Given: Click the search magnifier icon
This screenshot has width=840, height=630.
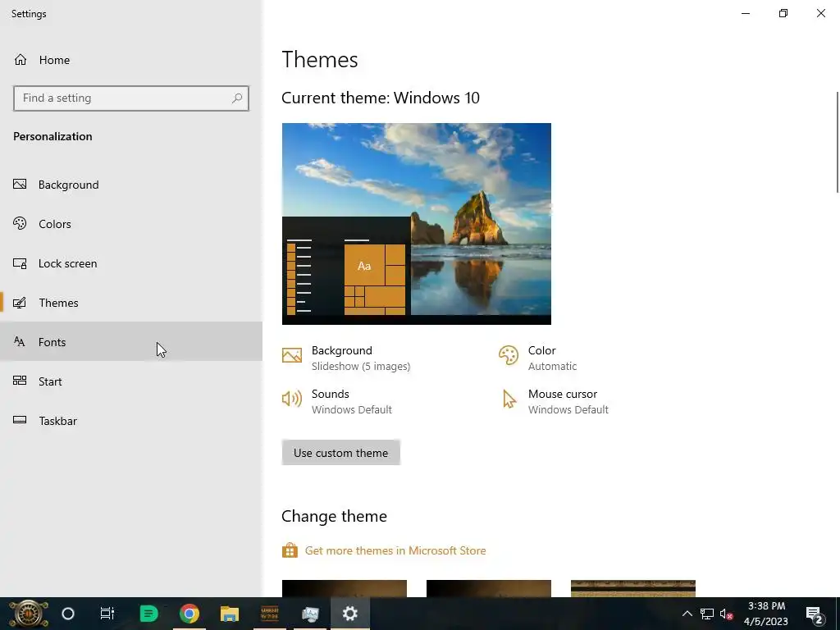Looking at the screenshot, I should coord(237,98).
